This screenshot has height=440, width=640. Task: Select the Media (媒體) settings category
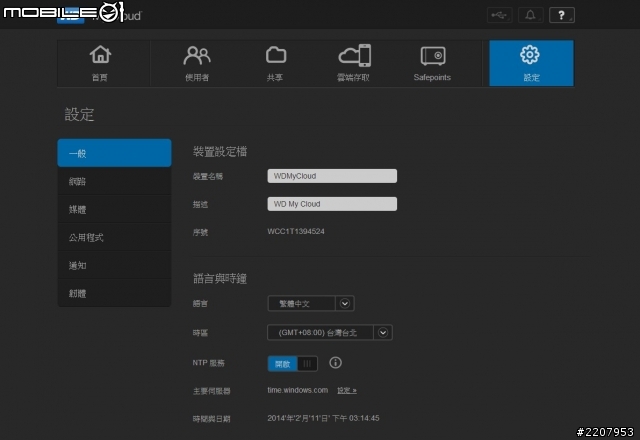pyautogui.click(x=114, y=209)
